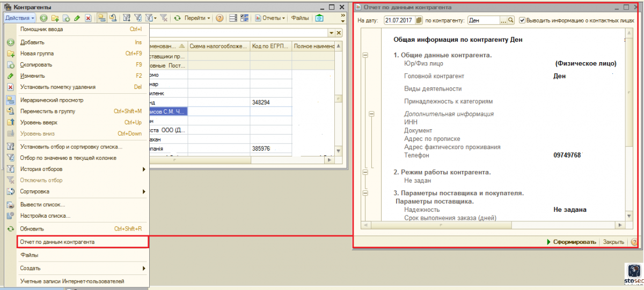Click the New group folder toolbar icon
644x290 pixels.
tap(55, 18)
